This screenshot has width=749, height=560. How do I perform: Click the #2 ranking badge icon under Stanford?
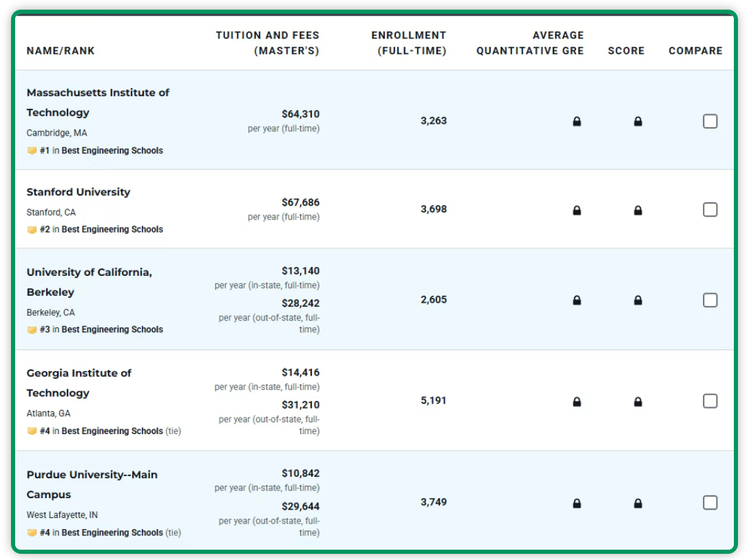[x=32, y=230]
